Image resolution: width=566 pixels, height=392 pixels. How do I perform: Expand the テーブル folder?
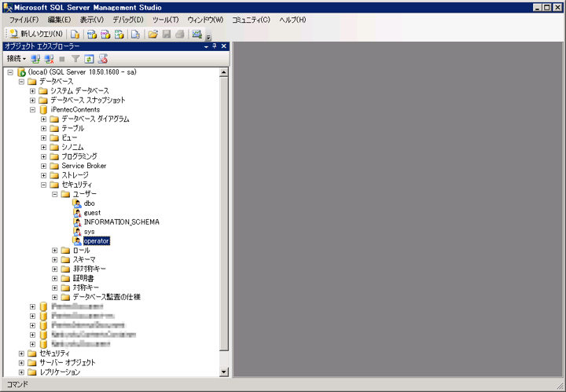(x=44, y=128)
